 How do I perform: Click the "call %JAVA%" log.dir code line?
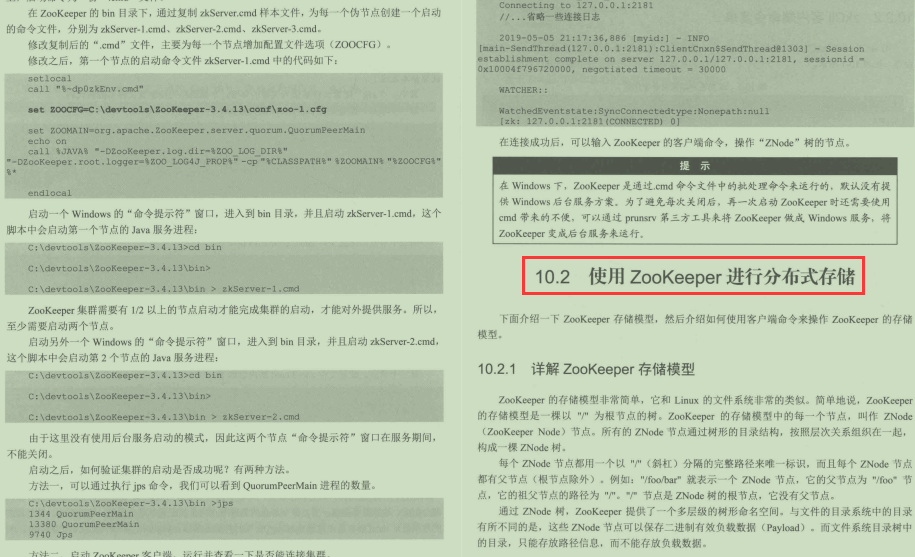point(158,151)
